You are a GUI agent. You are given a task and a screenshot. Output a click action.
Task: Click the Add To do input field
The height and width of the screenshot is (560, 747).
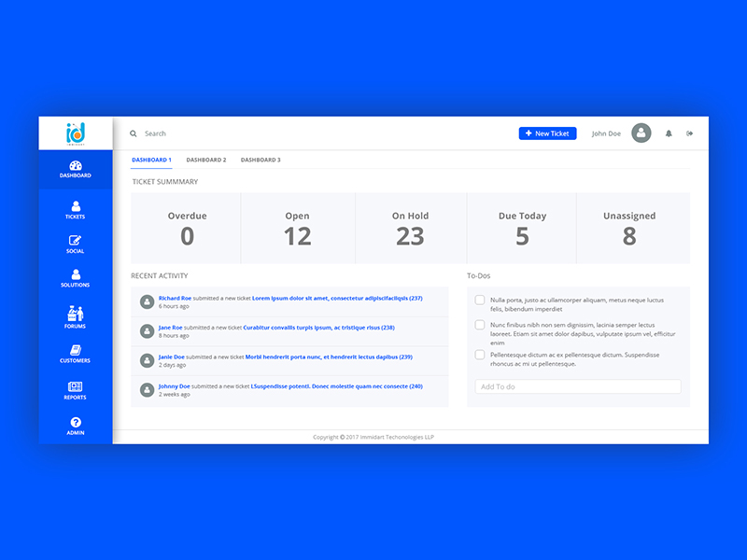pyautogui.click(x=578, y=386)
